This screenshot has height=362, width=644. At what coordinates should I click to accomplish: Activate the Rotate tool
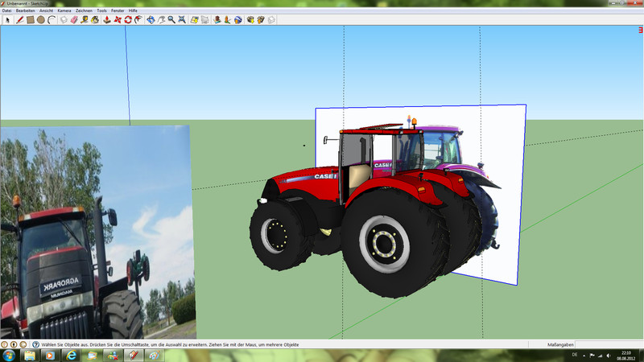coord(128,19)
